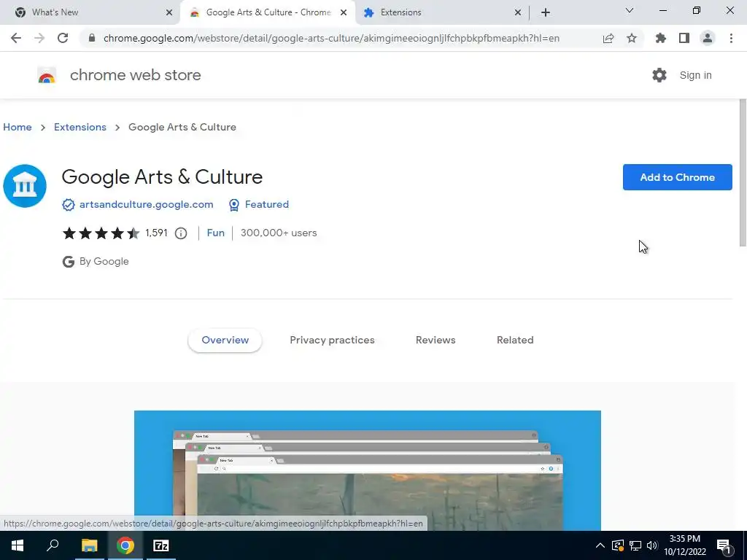747x560 pixels.
Task: Sign in to Chrome Web Store
Action: click(695, 75)
